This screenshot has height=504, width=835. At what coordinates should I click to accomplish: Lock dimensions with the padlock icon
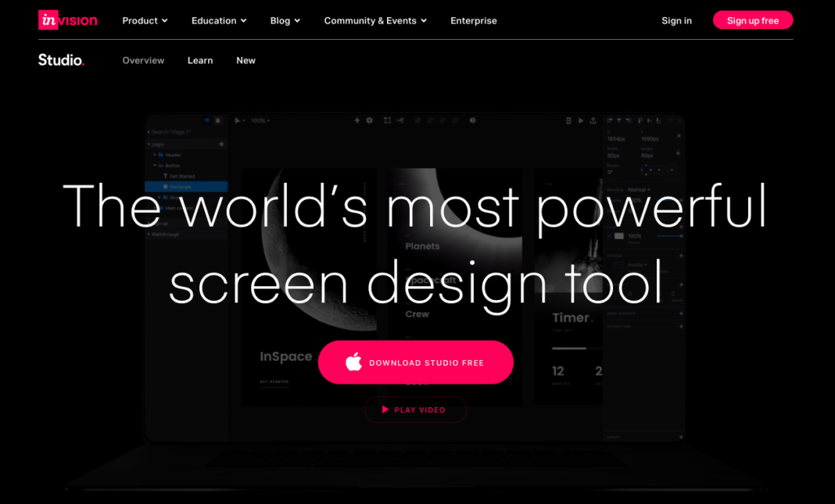[x=678, y=152]
